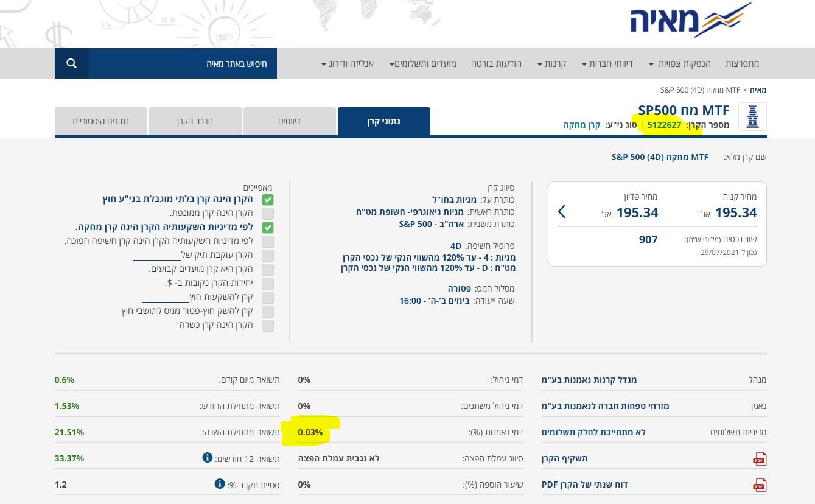This screenshot has width=815, height=504.
Task: Click the exposure profile value 4D
Action: [456, 247]
